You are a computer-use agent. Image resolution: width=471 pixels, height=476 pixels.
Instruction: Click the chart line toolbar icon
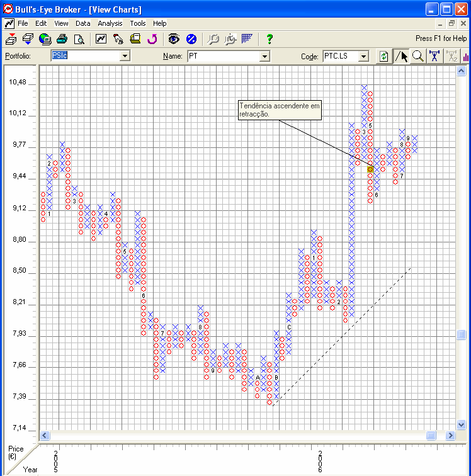101,38
